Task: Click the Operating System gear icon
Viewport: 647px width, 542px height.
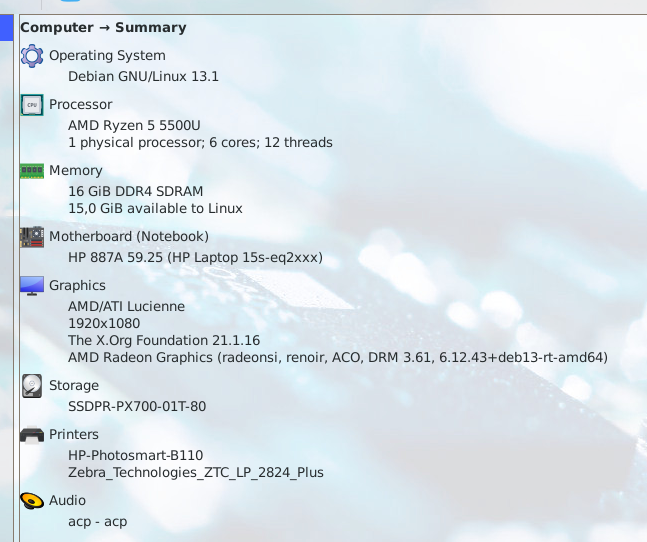Action: point(32,56)
